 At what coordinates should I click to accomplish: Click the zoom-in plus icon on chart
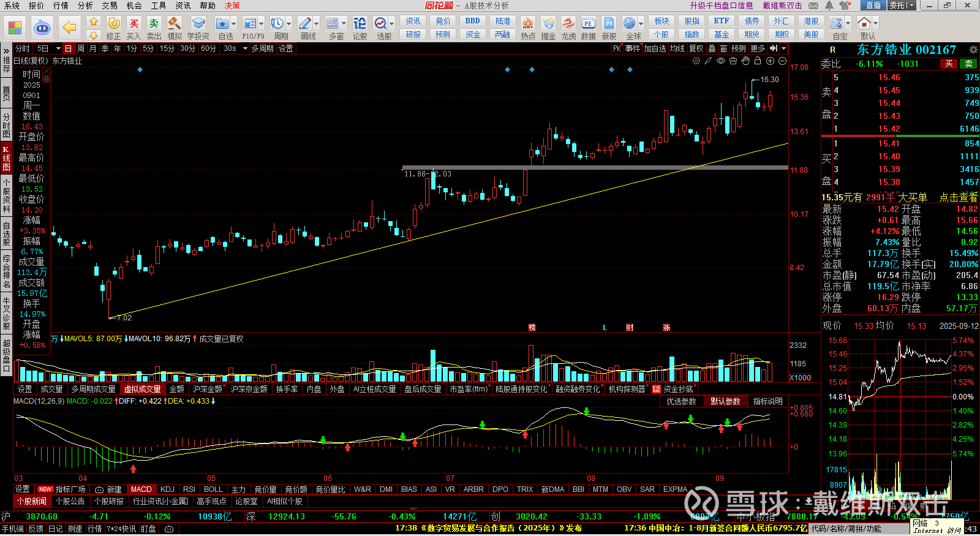click(770, 61)
